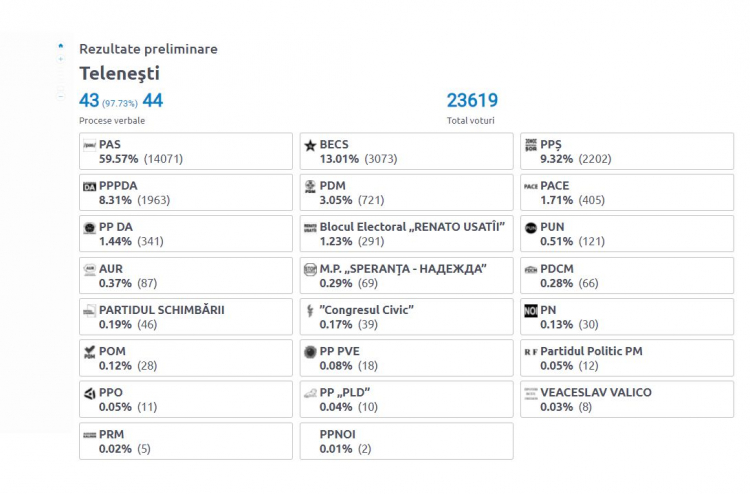Select the AUR results card
Screen dimensions: 750x494
tap(186, 275)
